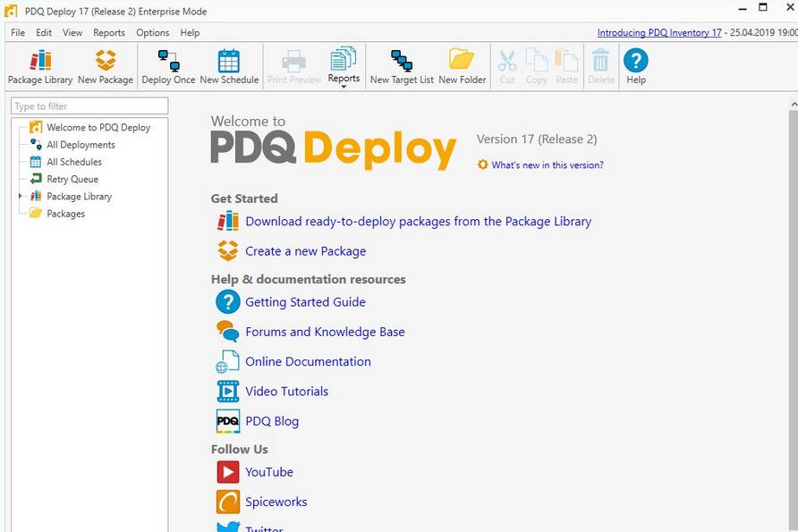Click the Package Library books icon in Get Started
The width and height of the screenshot is (798, 532).
coord(228,221)
